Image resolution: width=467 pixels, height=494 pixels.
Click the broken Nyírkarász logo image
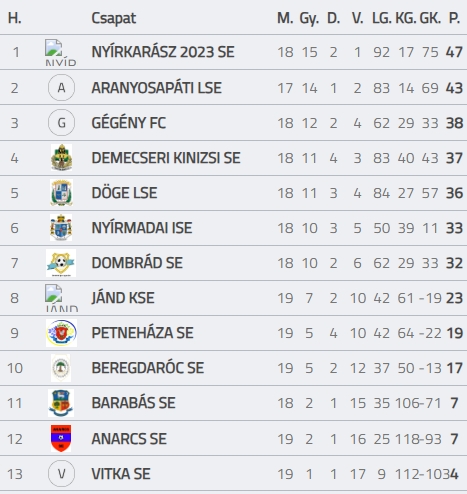pyautogui.click(x=61, y=53)
